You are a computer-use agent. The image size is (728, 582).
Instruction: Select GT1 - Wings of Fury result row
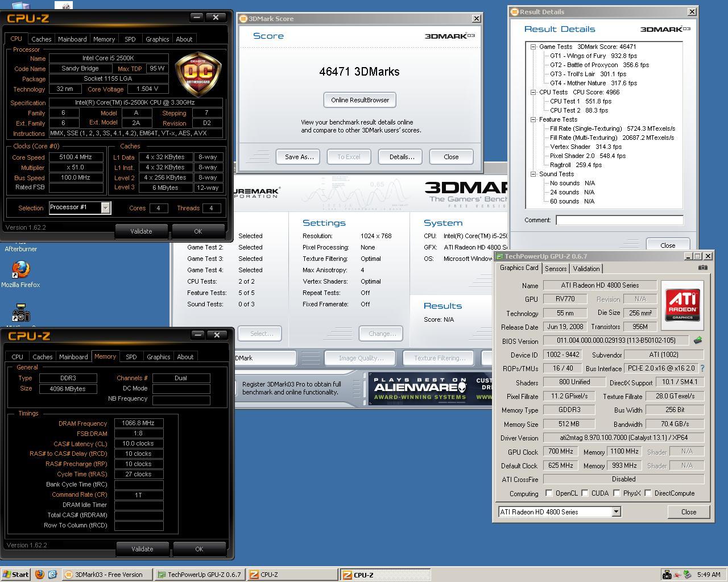pyautogui.click(x=593, y=56)
